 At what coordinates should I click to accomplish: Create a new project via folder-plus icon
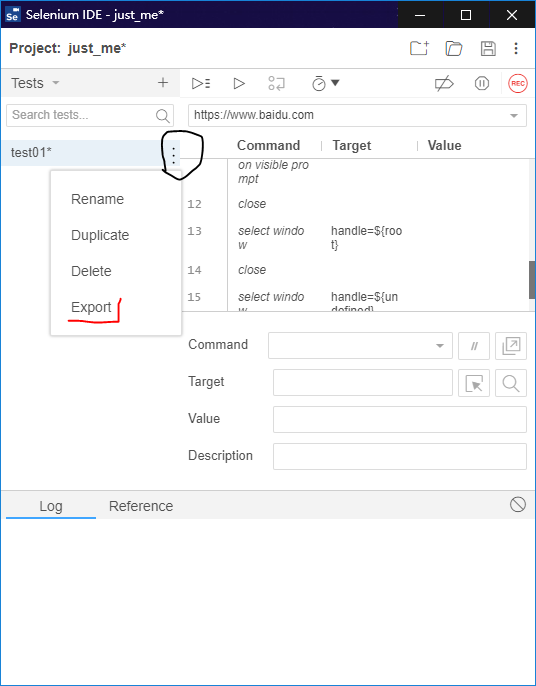[x=419, y=48]
